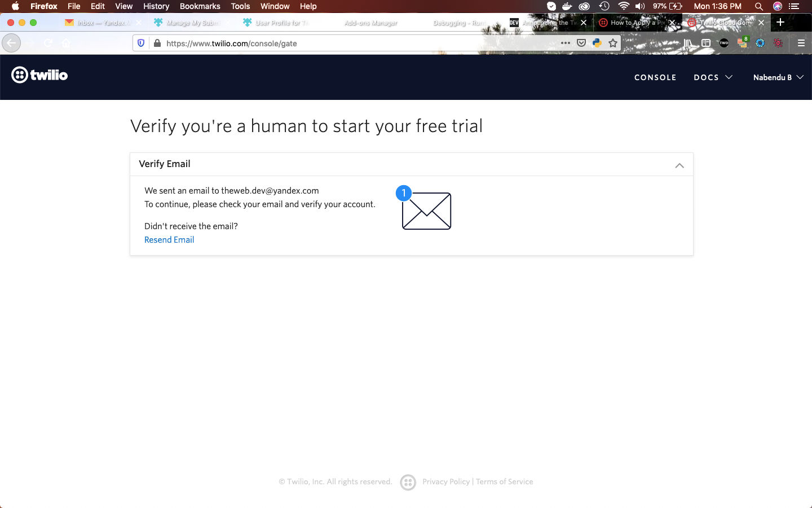This screenshot has width=812, height=508.
Task: Open the History menu in menu bar
Action: click(156, 6)
